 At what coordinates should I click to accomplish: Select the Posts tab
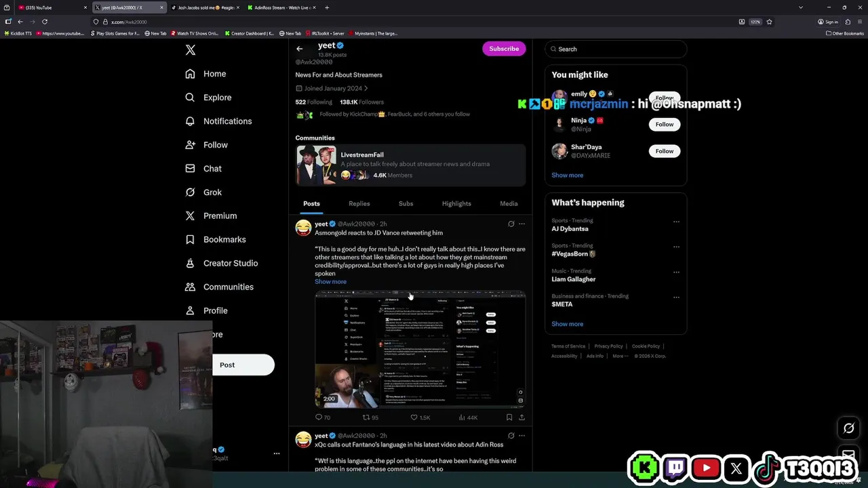tap(311, 203)
